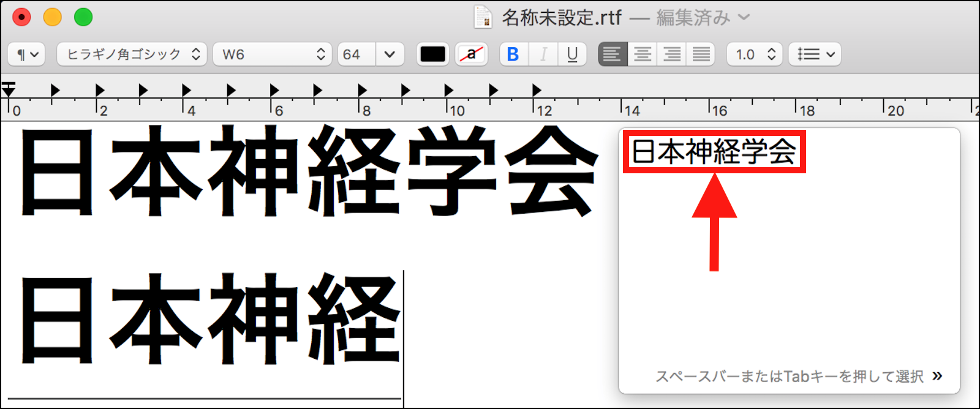Open the W6 typeface weight dropdown
Screen dimensions: 980x409
pos(273,54)
